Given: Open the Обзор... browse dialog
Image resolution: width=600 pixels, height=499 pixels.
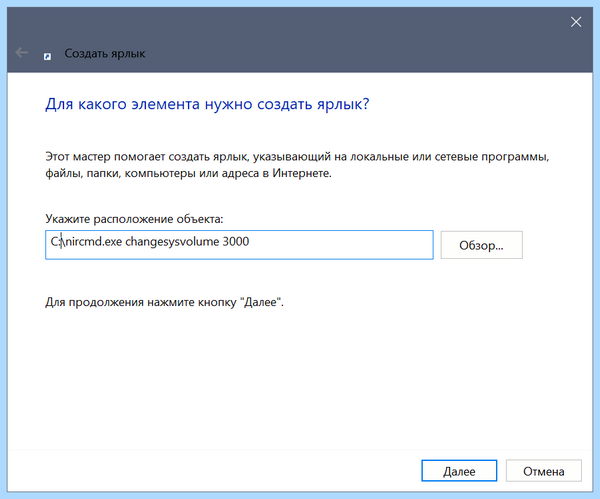Looking at the screenshot, I should (481, 245).
